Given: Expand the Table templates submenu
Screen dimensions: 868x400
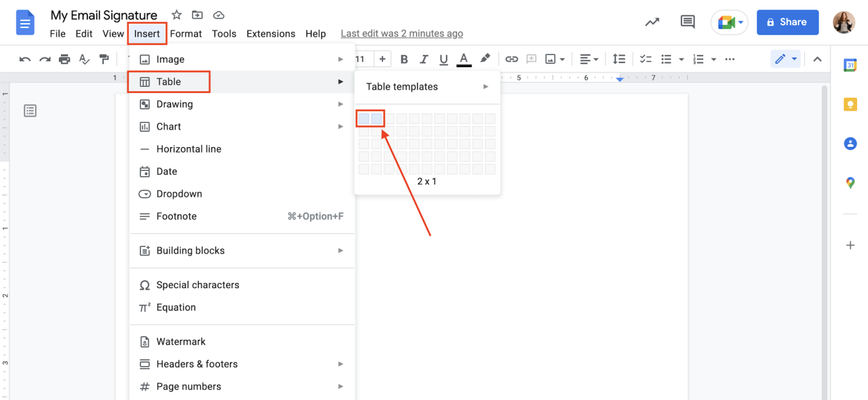Looking at the screenshot, I should click(x=427, y=86).
